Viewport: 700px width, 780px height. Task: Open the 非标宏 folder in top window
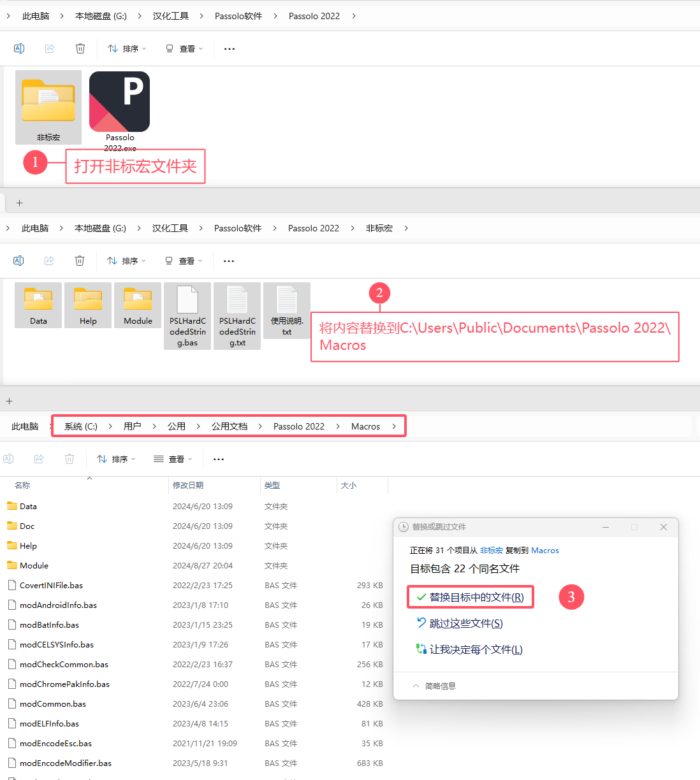pos(48,107)
